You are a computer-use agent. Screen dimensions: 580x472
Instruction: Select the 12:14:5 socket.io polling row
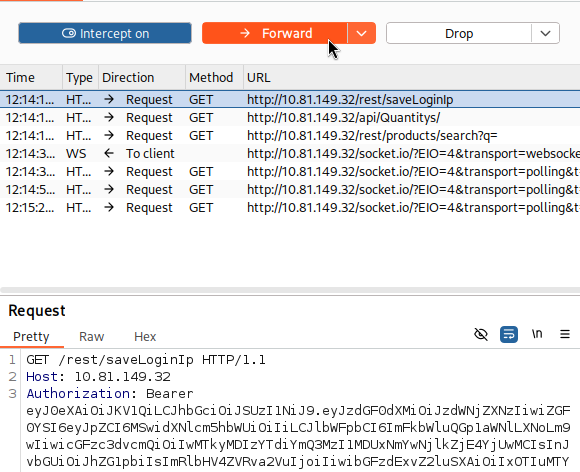290,190
